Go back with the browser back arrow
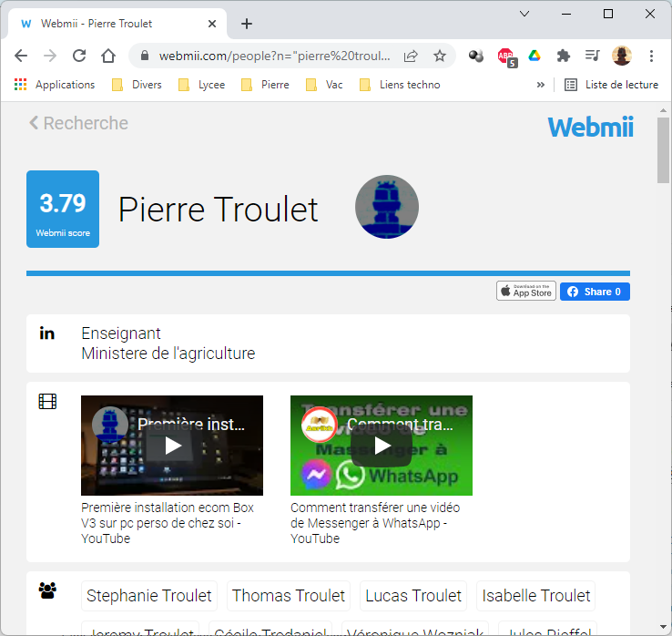Screen dimensions: 672x636 pos(21,56)
